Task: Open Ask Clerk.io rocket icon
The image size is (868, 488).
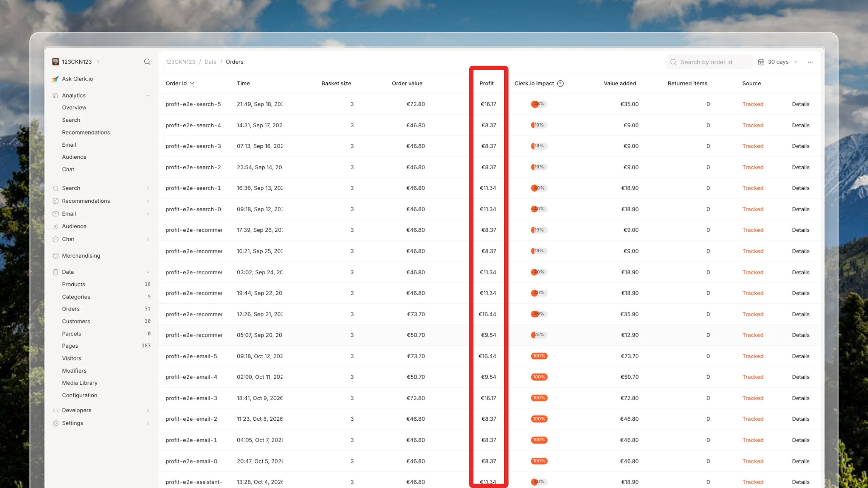Action: pos(55,79)
